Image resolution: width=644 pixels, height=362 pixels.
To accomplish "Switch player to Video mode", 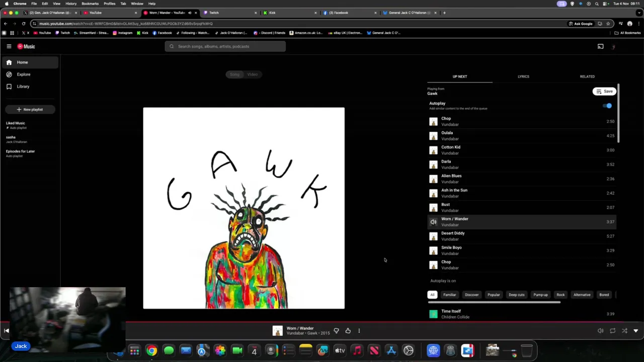I will click(x=253, y=74).
